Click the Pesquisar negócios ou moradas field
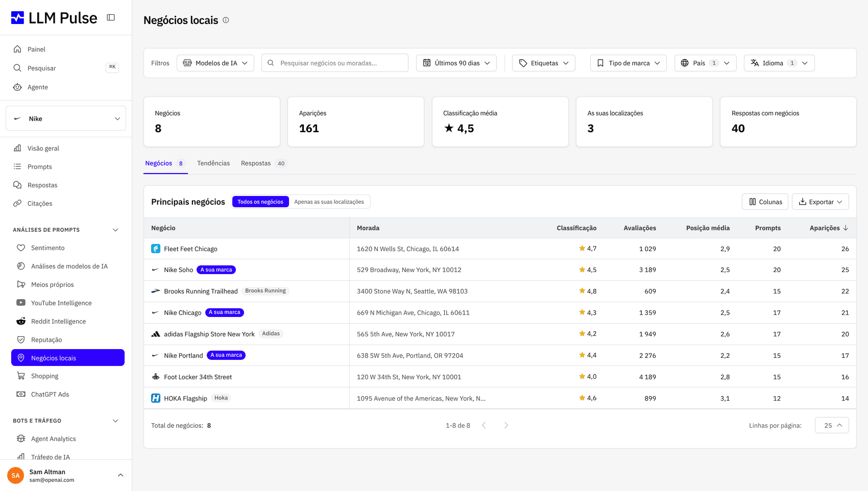Image resolution: width=868 pixels, height=491 pixels. 335,63
